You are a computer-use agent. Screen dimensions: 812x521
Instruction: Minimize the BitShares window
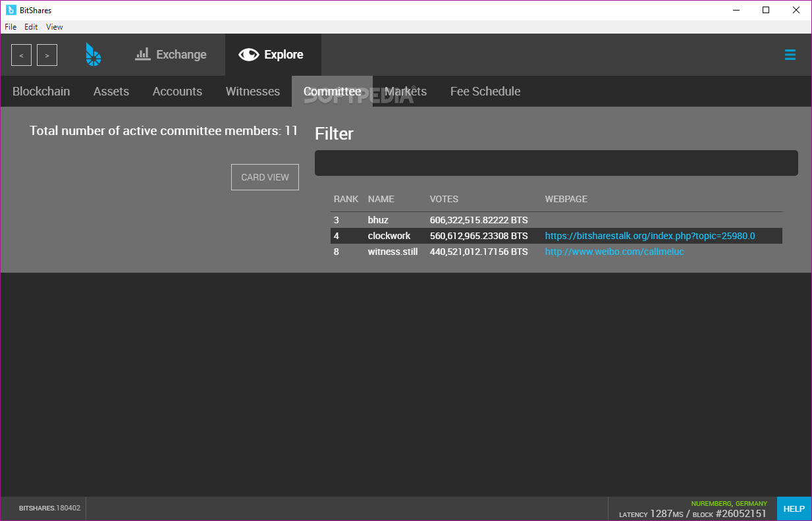735,10
